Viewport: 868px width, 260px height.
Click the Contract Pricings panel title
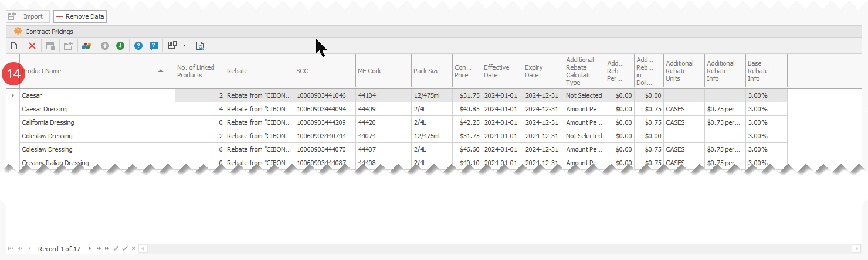(49, 32)
